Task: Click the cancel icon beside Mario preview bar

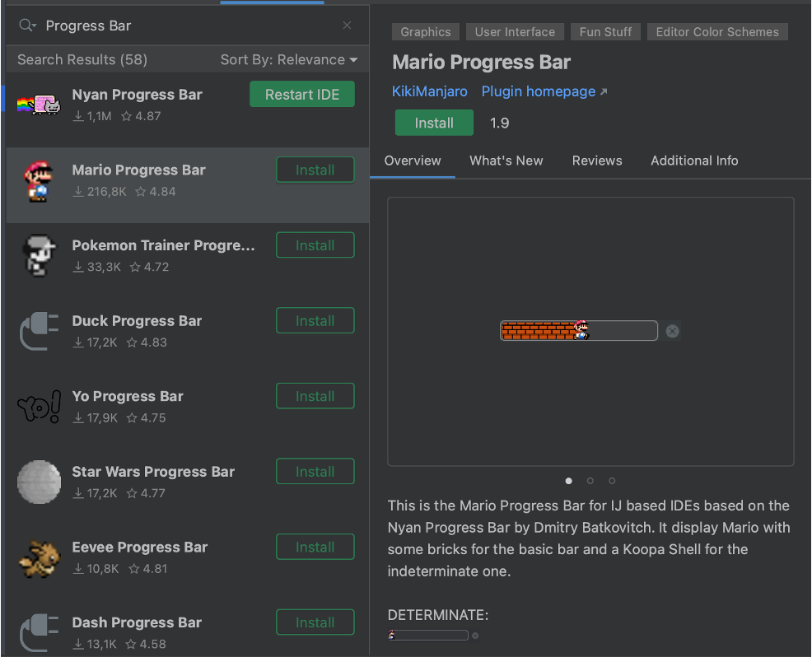Action: tap(672, 331)
